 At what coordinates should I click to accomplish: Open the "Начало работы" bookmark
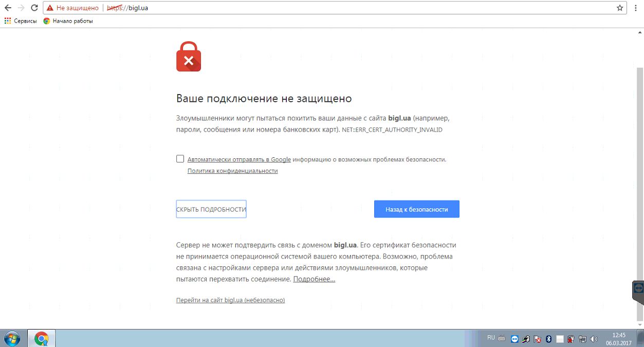tap(68, 21)
